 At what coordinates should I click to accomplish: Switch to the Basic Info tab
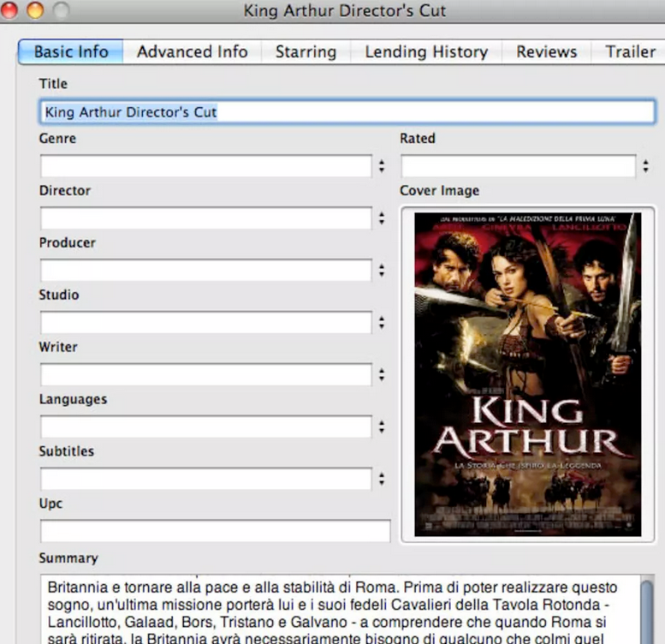[71, 51]
